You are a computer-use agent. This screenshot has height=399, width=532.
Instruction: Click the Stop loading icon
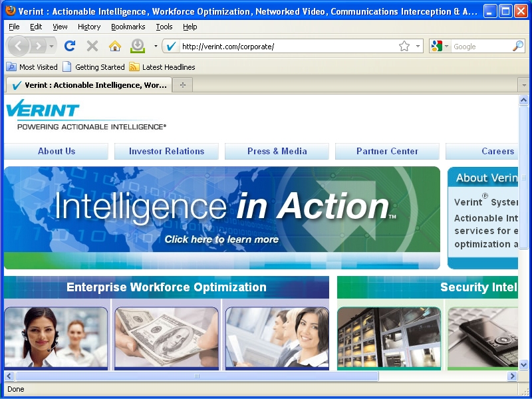click(92, 46)
